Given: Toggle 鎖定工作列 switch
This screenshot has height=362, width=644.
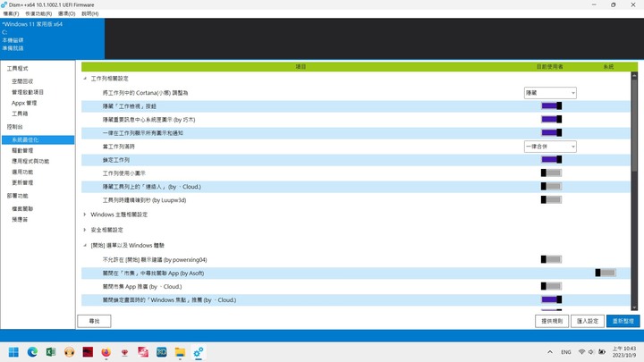Looking at the screenshot, I should click(x=551, y=160).
